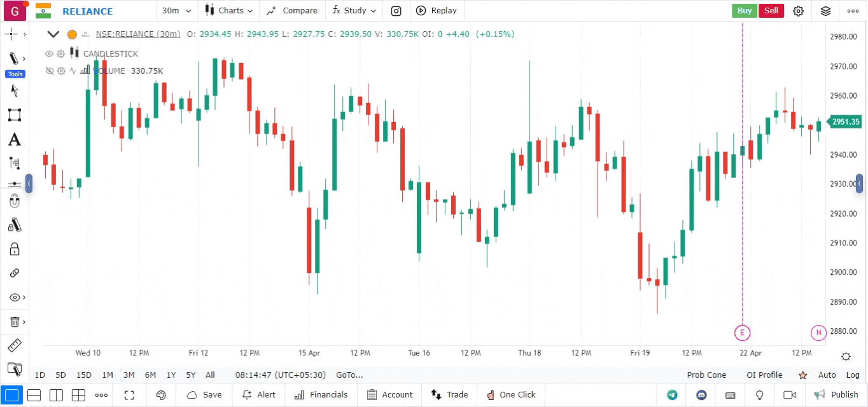Click the video recording icon
Screen dimensions: 868x407
(x=789, y=395)
